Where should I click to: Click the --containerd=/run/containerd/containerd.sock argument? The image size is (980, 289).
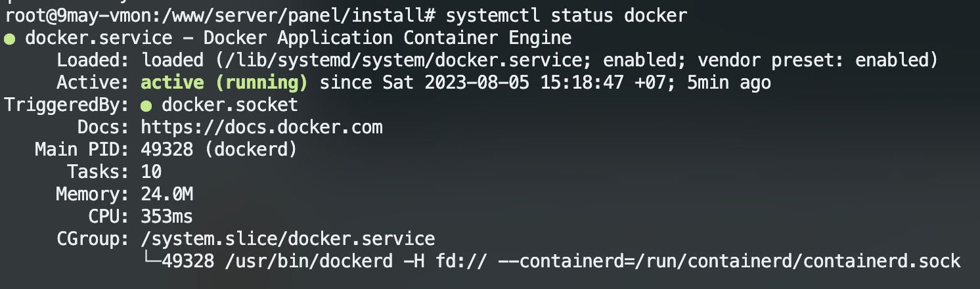coord(729,261)
